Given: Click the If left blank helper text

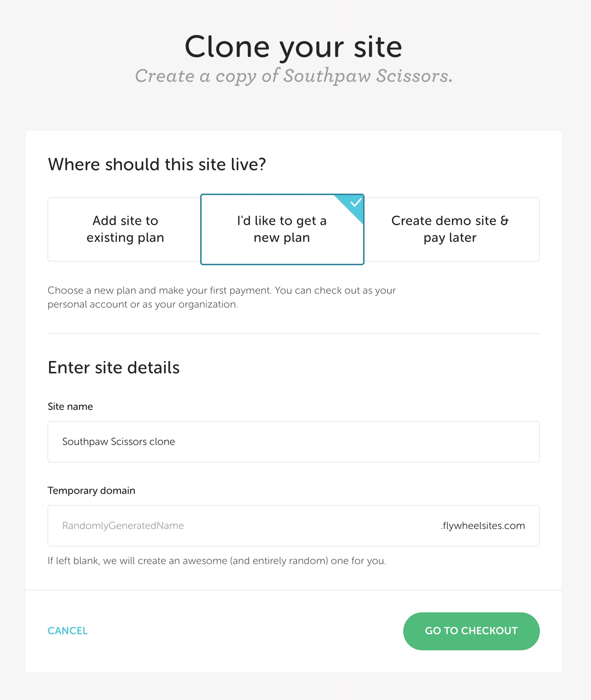Looking at the screenshot, I should pyautogui.click(x=217, y=561).
